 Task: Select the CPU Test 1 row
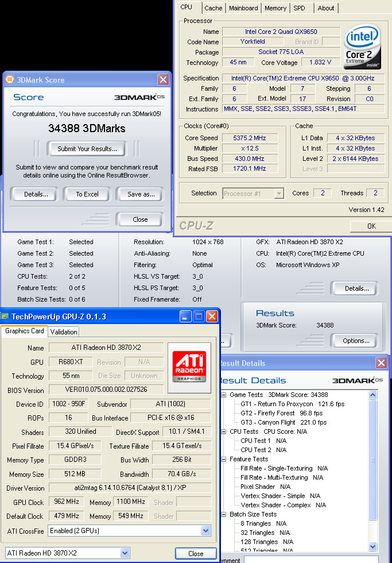263,441
